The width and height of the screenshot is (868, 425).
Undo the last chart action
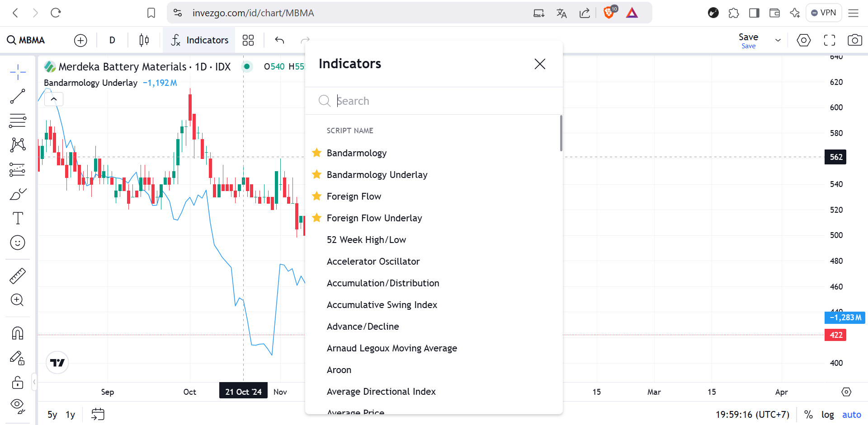pos(279,40)
